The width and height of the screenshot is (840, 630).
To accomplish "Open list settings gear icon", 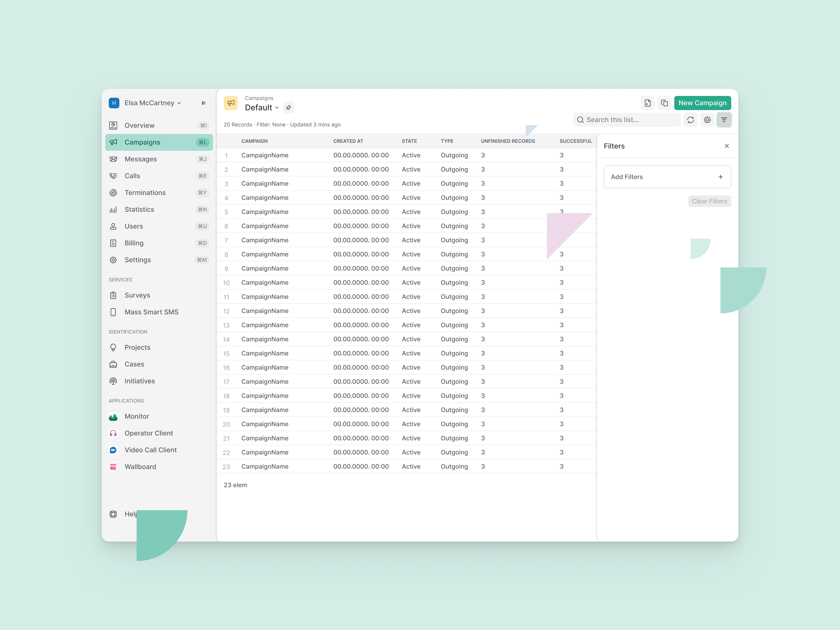I will tap(707, 120).
